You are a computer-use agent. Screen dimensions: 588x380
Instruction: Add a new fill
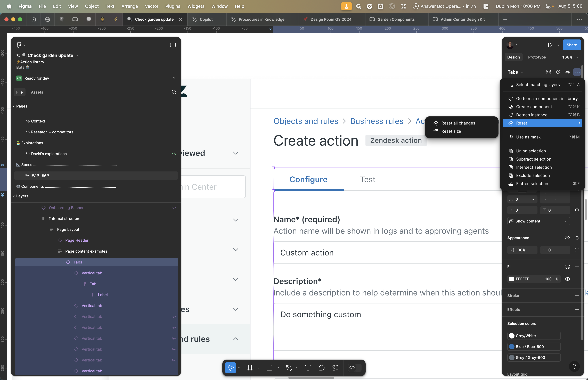coord(577,267)
